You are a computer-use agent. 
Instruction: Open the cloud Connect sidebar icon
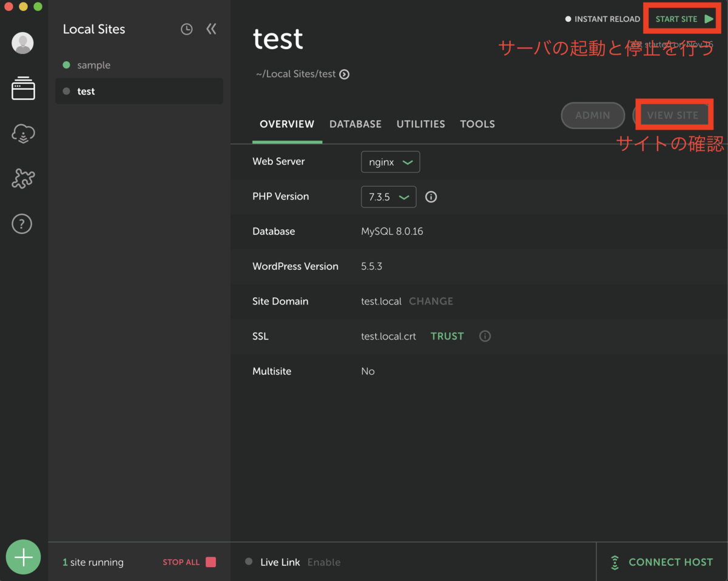[x=23, y=134]
